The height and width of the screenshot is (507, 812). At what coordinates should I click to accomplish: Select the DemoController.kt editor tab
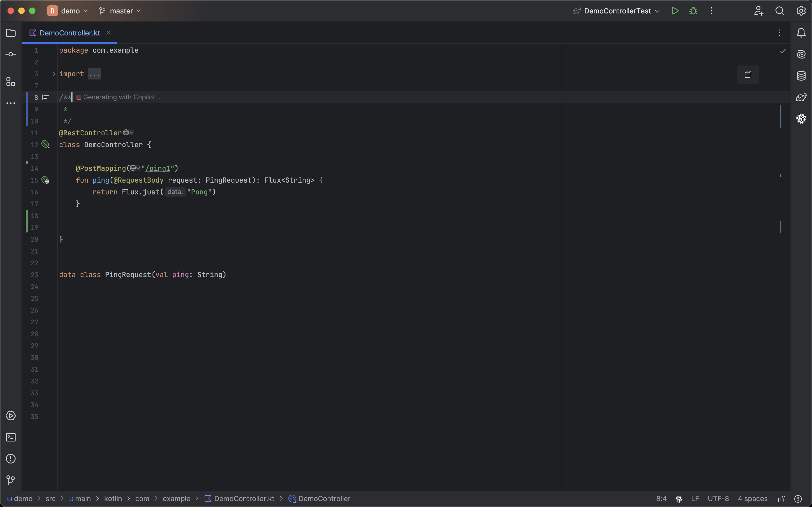[x=69, y=33]
